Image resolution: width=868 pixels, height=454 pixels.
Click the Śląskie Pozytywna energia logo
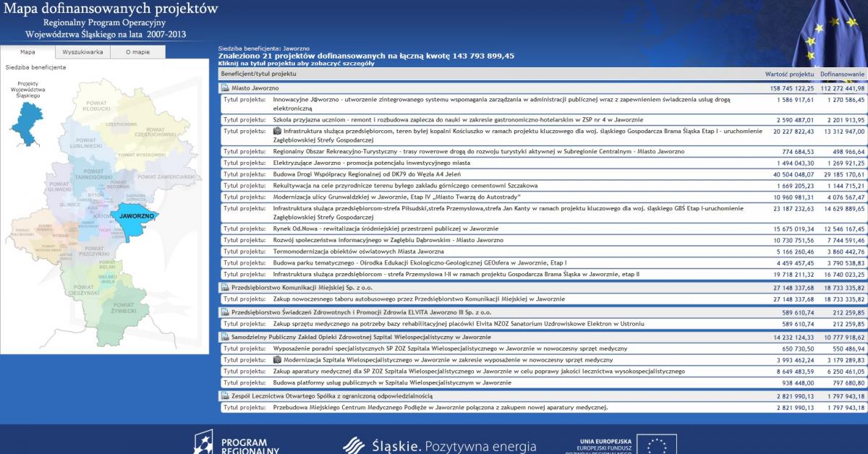tap(440, 445)
